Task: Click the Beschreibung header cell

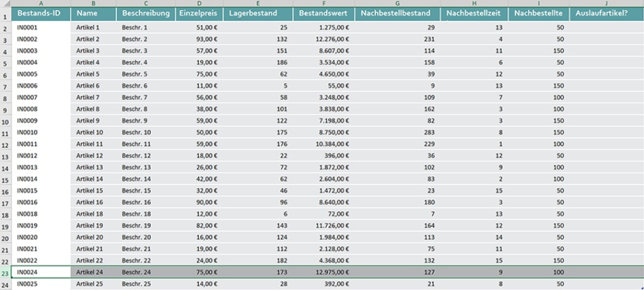Action: coord(146,14)
